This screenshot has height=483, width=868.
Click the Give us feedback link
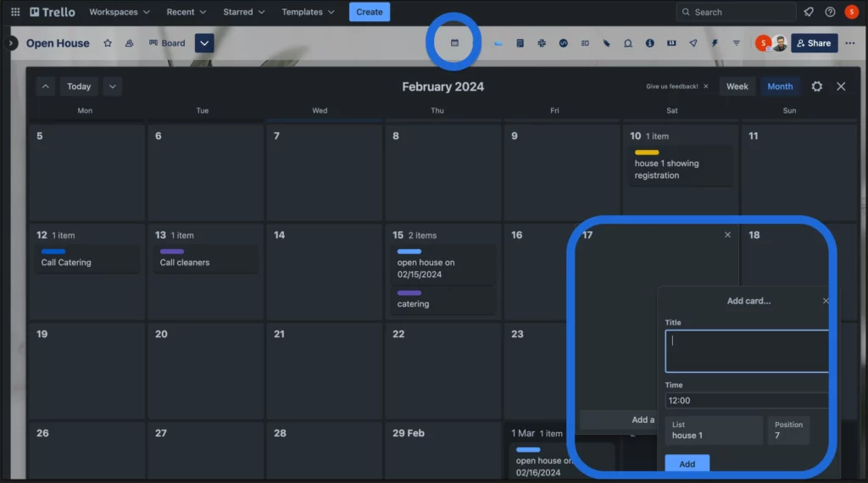[671, 86]
